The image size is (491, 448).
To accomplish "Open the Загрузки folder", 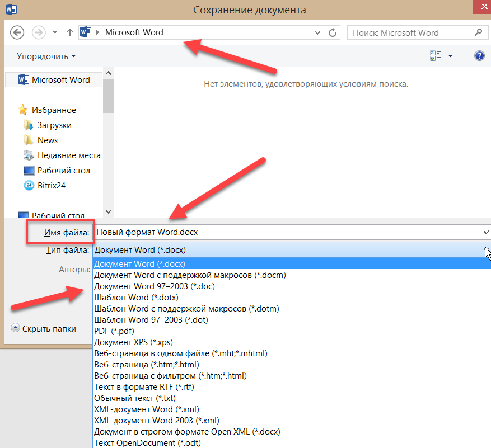I will (x=54, y=125).
